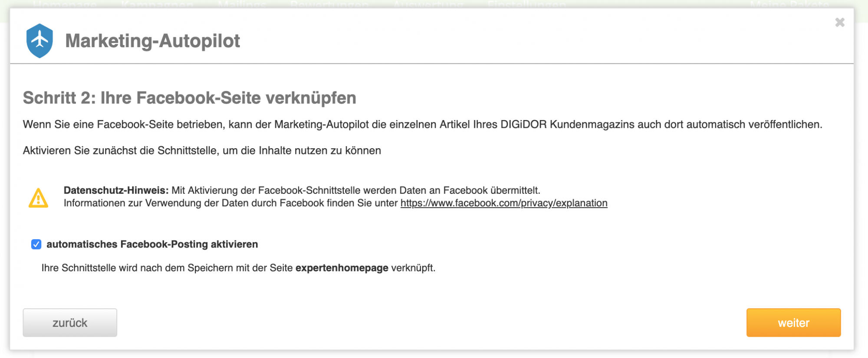Screen dimensions: 868x358
Task: Open the Facebook privacy explanation link
Action: (503, 203)
